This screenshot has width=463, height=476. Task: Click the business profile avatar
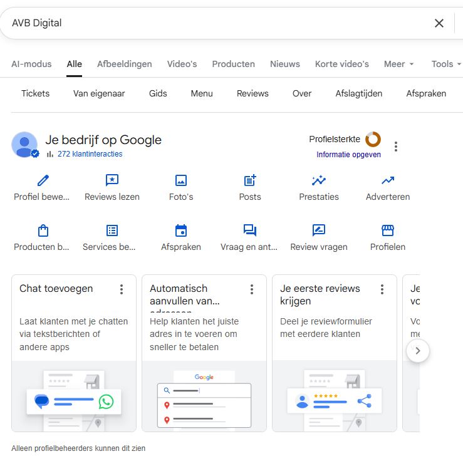click(24, 145)
